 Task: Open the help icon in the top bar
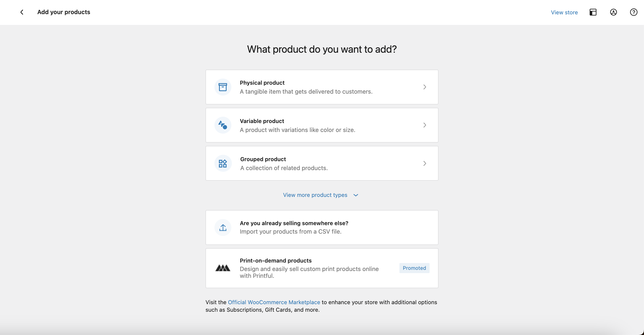coord(633,12)
